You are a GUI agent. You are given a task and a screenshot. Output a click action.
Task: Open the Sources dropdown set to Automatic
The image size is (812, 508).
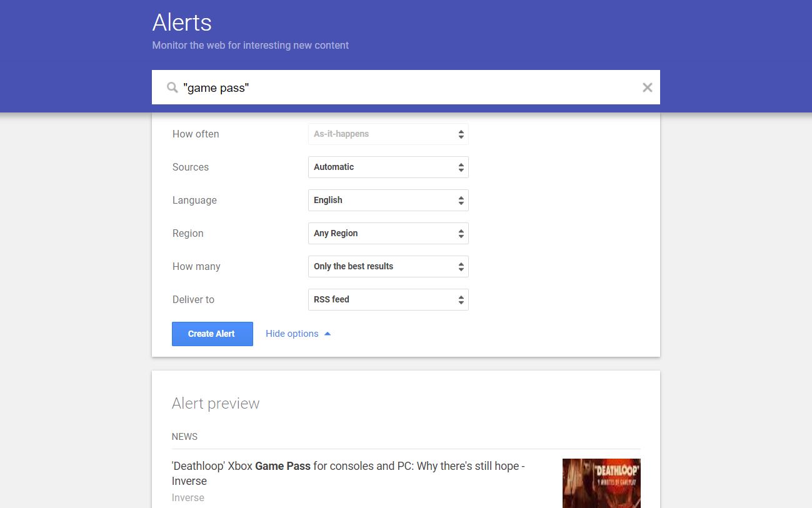click(x=388, y=167)
